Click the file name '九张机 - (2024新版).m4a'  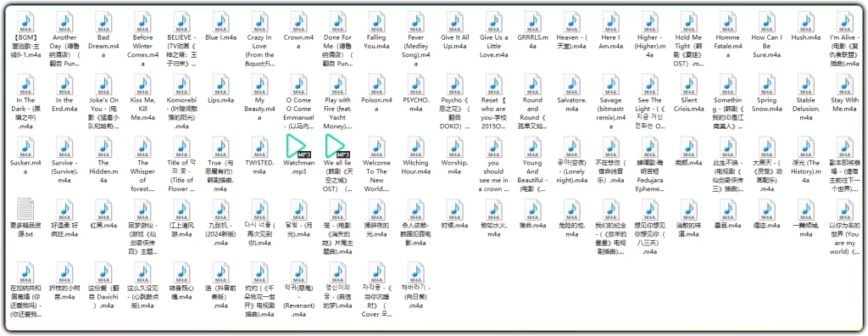pyautogui.click(x=221, y=234)
